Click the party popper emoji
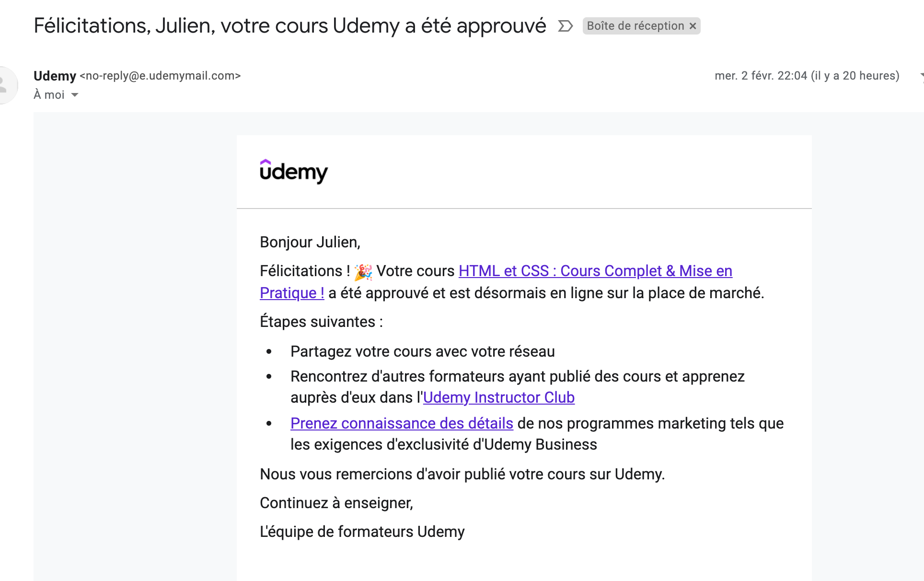This screenshot has width=924, height=581. 363,271
